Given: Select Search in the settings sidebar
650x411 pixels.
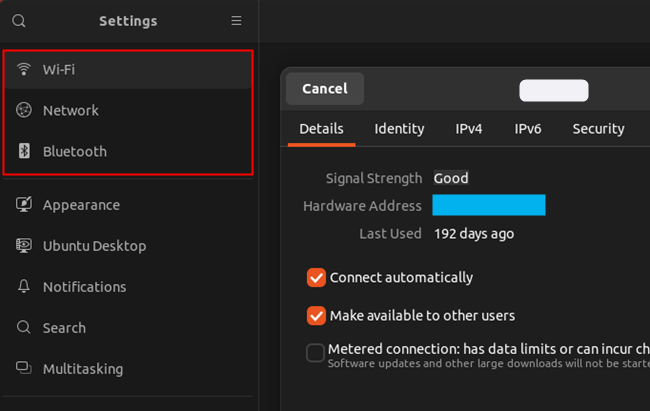Looking at the screenshot, I should click(x=64, y=328).
